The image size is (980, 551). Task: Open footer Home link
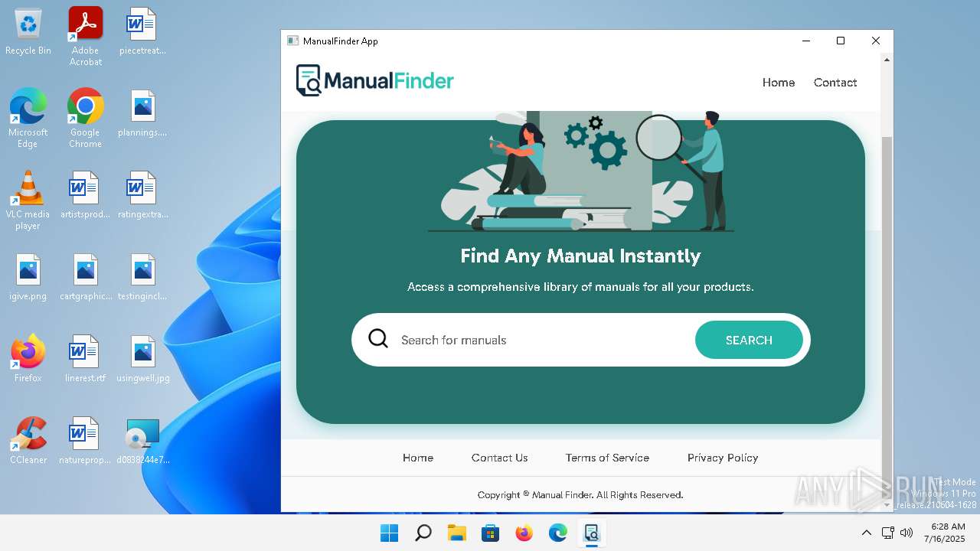(x=418, y=458)
